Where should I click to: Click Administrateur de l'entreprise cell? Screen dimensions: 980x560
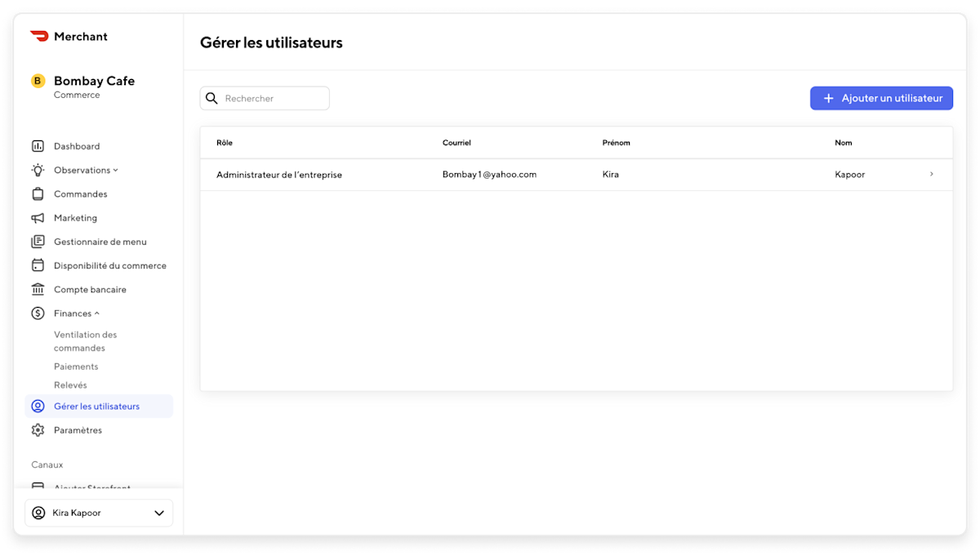pyautogui.click(x=279, y=175)
